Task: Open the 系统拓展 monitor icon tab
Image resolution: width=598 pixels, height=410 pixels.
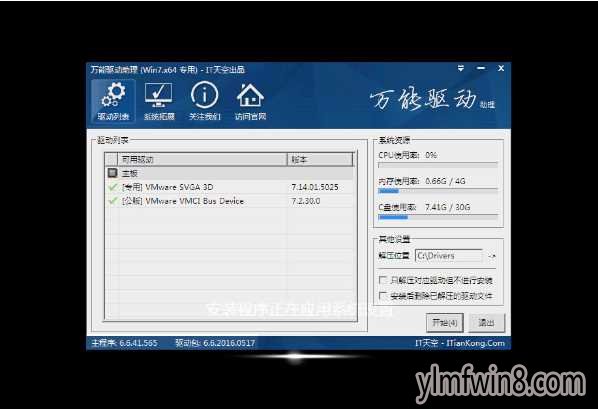Action: point(159,101)
